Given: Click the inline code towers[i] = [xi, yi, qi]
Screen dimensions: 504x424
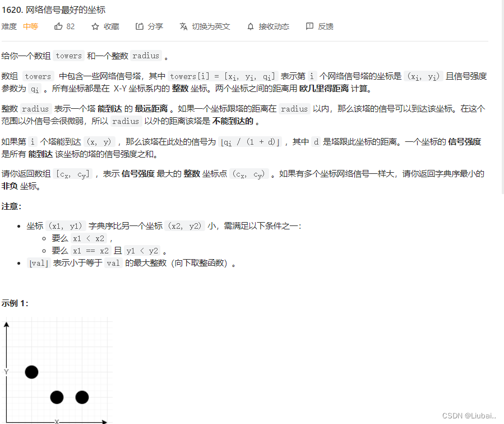Looking at the screenshot, I should 223,76.
